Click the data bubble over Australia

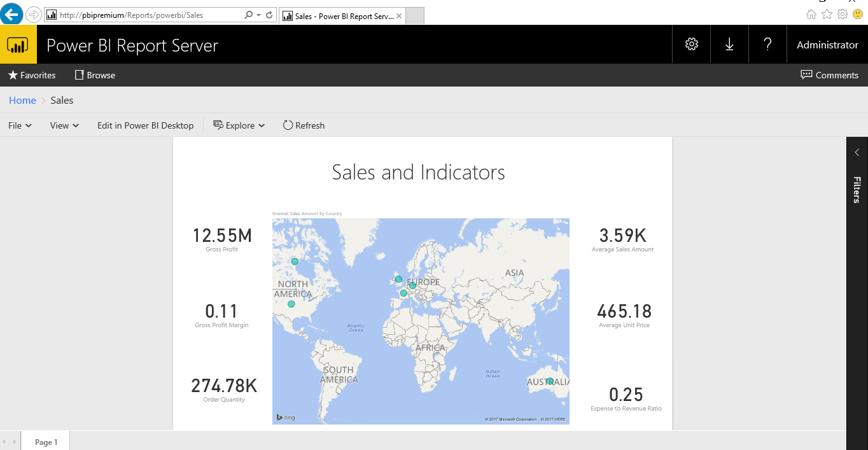[549, 381]
